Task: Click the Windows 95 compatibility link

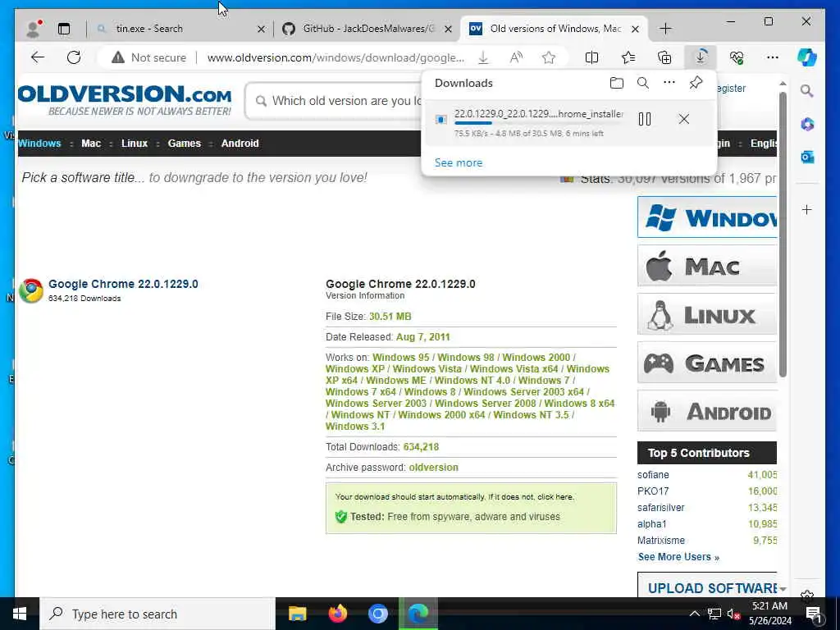Action: [400, 358]
